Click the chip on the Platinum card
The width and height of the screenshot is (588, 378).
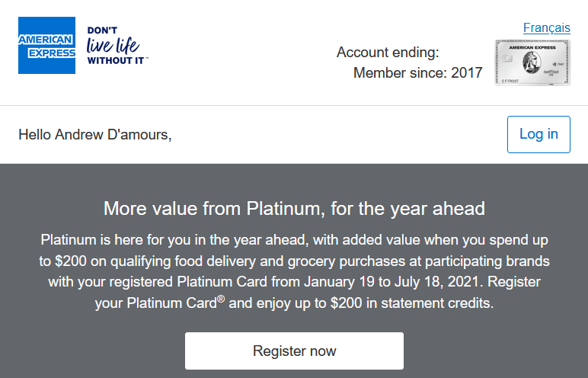point(507,59)
